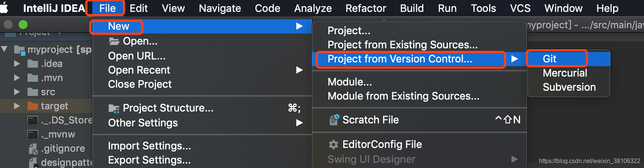
Task: Collapse the myproject root node
Action: tap(4, 49)
